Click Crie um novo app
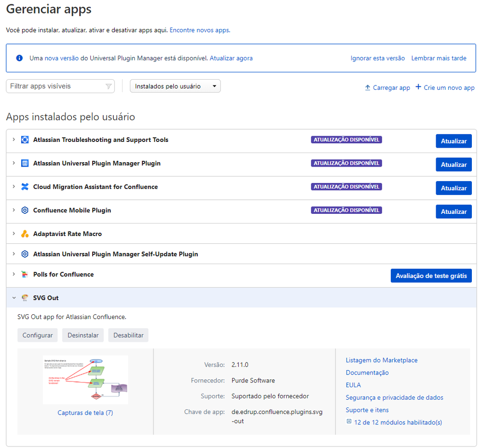 (x=449, y=88)
